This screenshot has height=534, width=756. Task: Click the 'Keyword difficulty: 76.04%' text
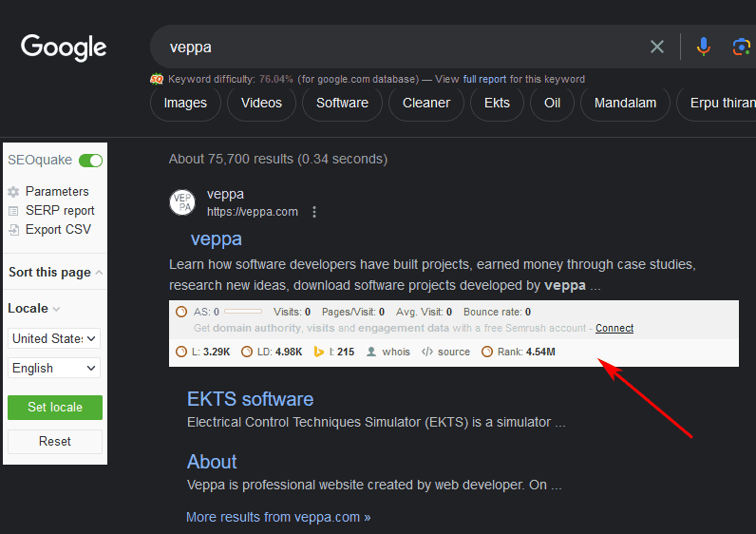(231, 79)
